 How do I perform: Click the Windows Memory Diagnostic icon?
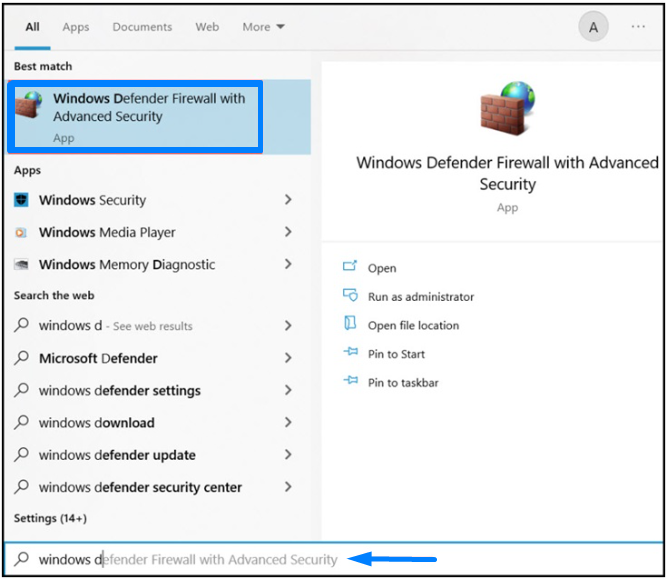tap(22, 265)
